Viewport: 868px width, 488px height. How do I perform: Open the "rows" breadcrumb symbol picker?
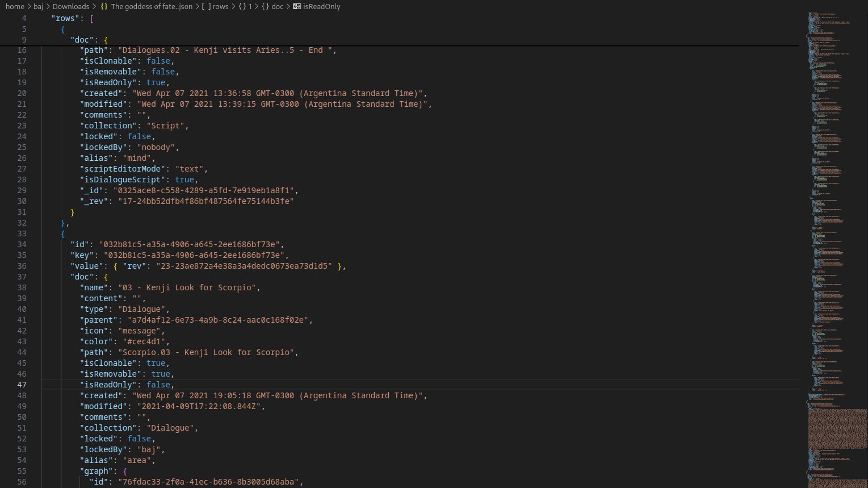[220, 6]
